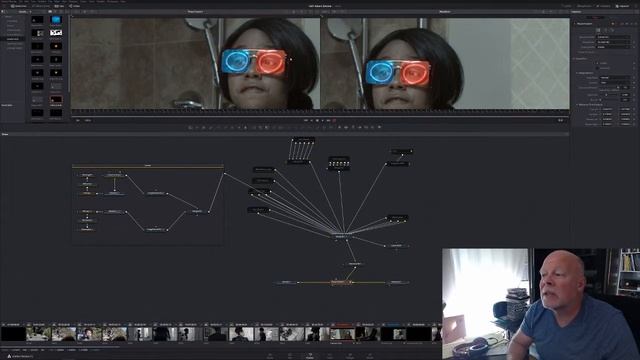The image size is (640, 360).
Task: Select the orange-highlighted node at bottom of node graph
Action: coord(341,282)
